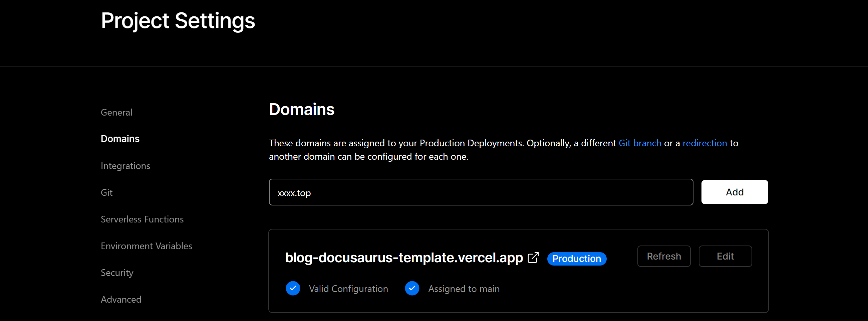Go to Security settings

point(117,273)
